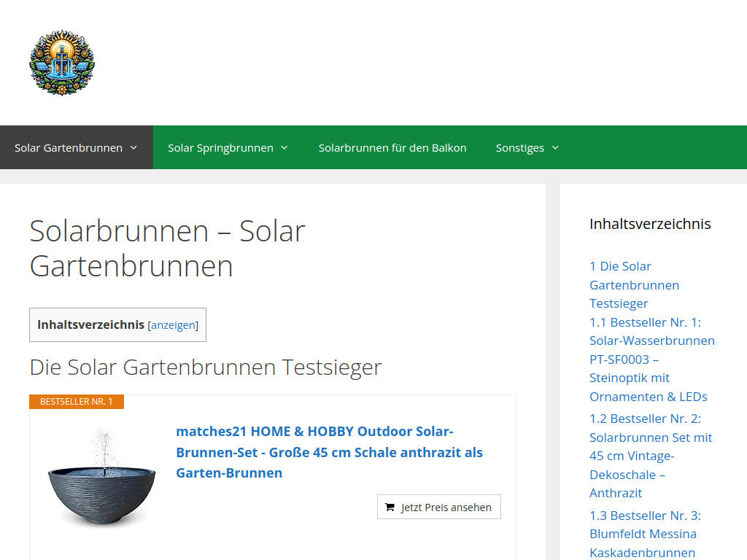Viewport: 747px width, 560px height.
Task: Expand the Solar Springbrunnen menu chevron
Action: point(285,147)
